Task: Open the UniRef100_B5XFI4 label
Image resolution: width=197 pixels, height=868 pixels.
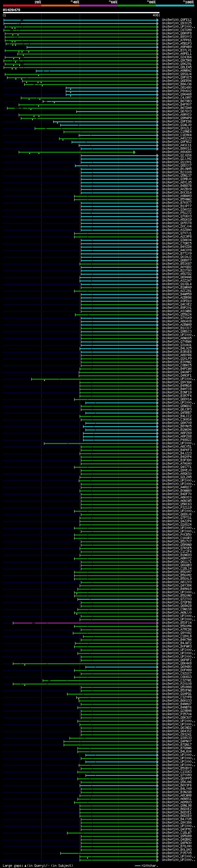Action: [177, 623]
